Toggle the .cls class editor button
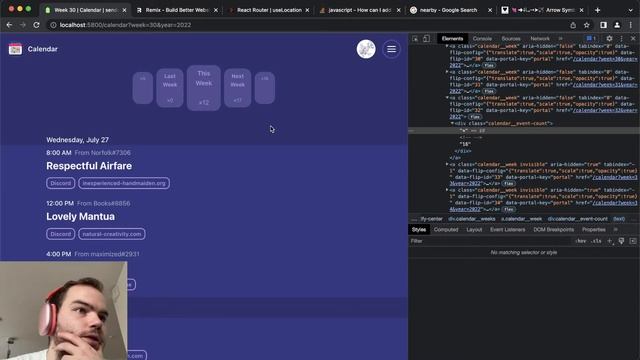This screenshot has width=640, height=360. click(596, 241)
